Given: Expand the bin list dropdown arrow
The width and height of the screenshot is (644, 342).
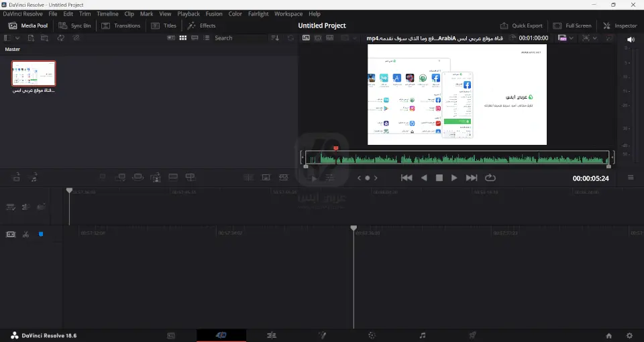Looking at the screenshot, I should 17,38.
